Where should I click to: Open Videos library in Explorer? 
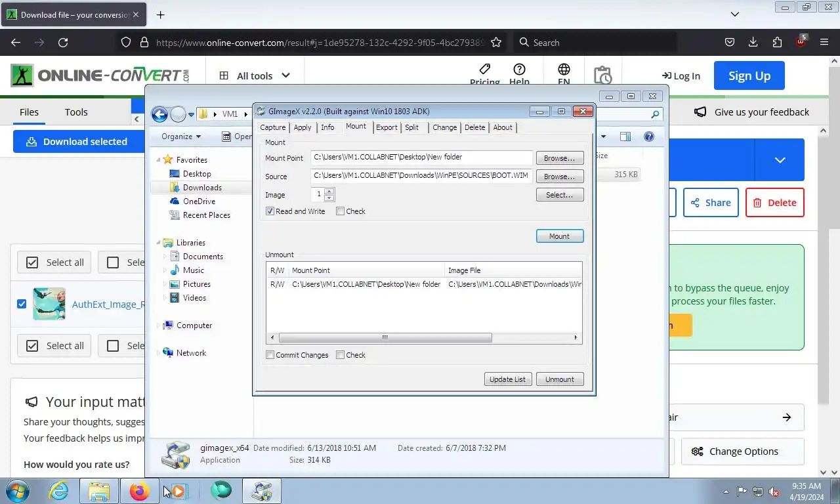point(194,298)
